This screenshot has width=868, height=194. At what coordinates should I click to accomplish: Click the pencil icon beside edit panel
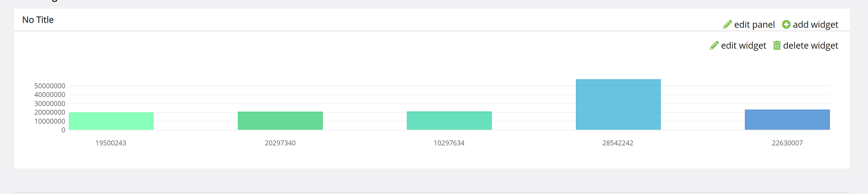(x=728, y=25)
